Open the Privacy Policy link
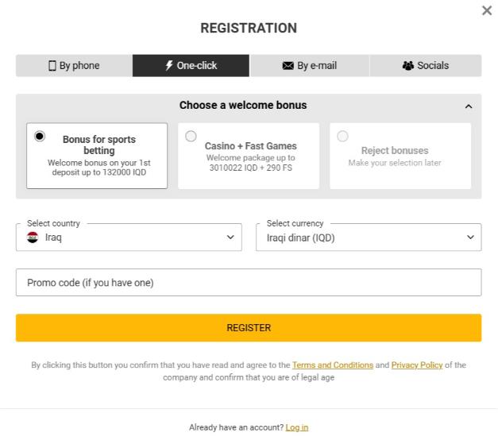This screenshot has width=498, height=448. (416, 365)
